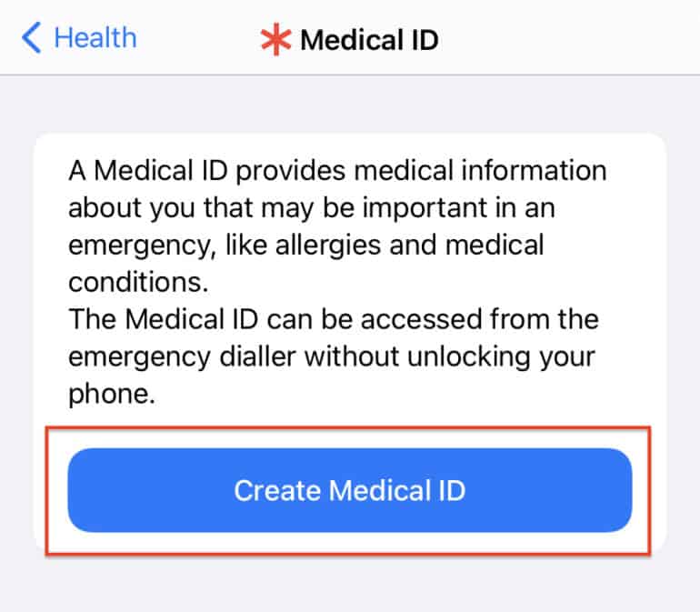Tap the blue back chevron icon
This screenshot has height=612, width=700.
tap(31, 38)
